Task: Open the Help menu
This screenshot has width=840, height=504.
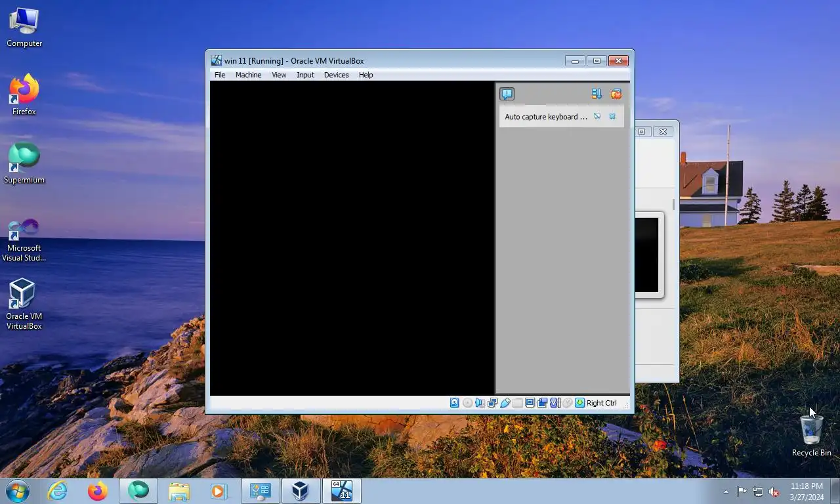Action: [366, 75]
